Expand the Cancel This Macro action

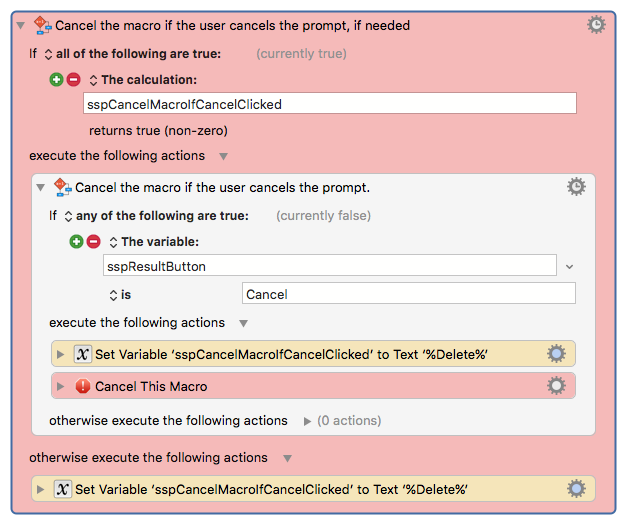click(60, 386)
